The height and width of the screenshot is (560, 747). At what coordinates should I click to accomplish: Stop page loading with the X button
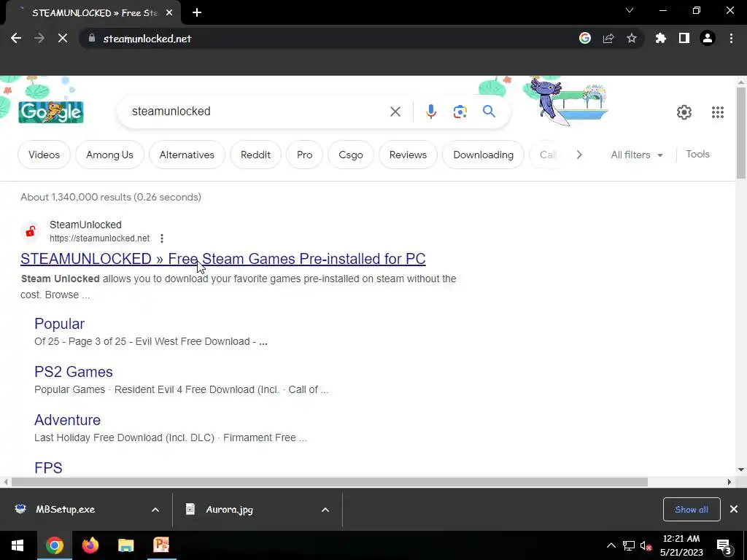(63, 38)
